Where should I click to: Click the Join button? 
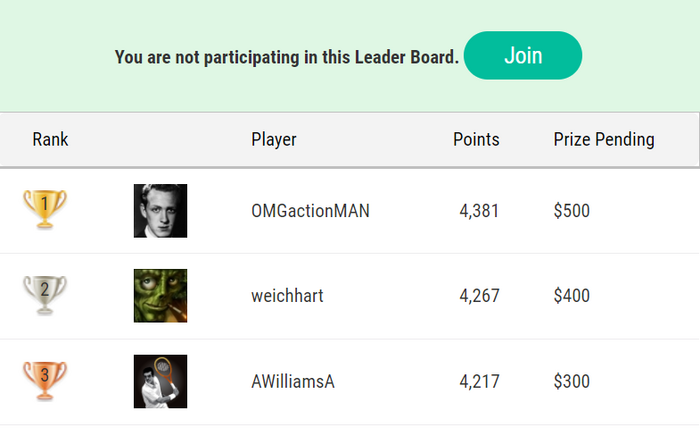click(x=523, y=55)
